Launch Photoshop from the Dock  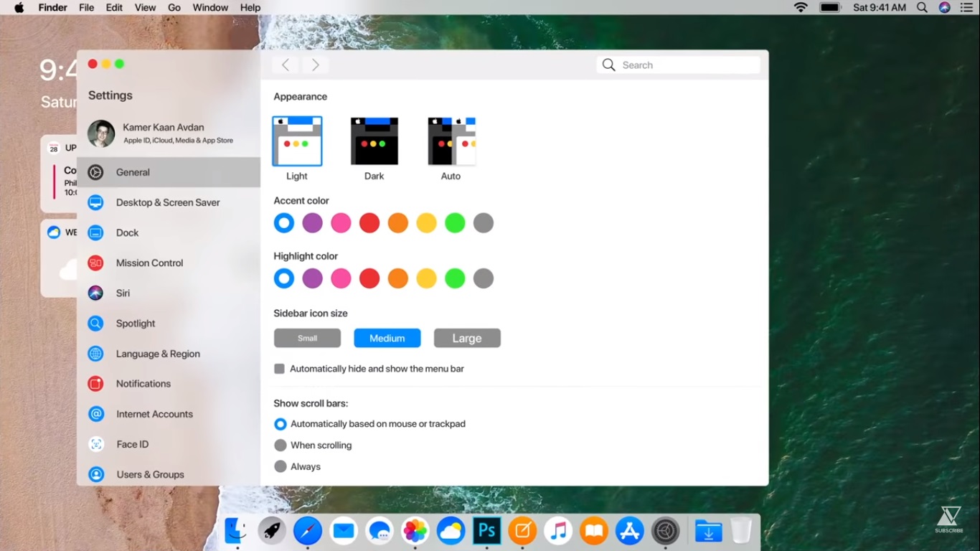pos(486,531)
